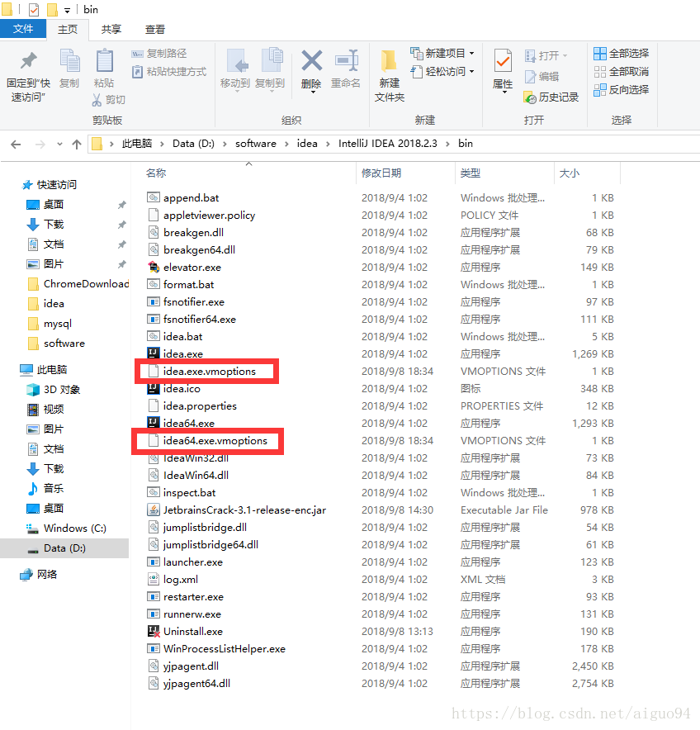Viewport: 700px width, 730px height.
Task: Click Select all (全部选择)
Action: pyautogui.click(x=622, y=54)
